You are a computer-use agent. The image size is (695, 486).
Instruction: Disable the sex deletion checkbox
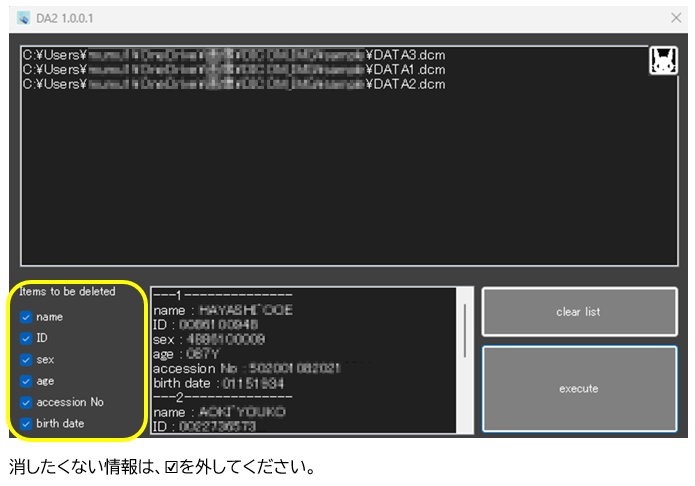[x=26, y=359]
